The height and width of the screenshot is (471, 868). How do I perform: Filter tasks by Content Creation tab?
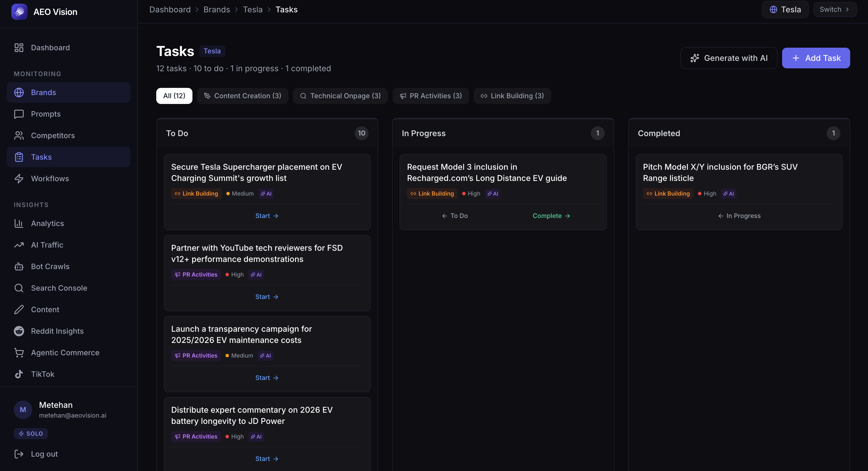point(242,96)
